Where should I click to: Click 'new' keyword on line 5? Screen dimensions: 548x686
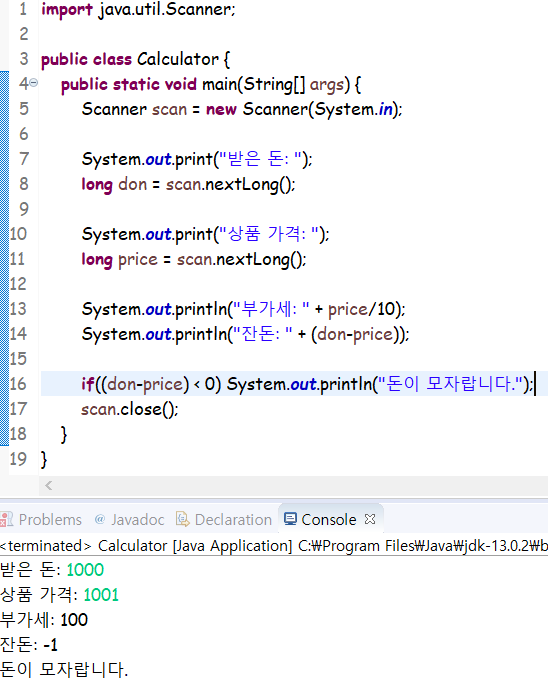pyautogui.click(x=221, y=109)
